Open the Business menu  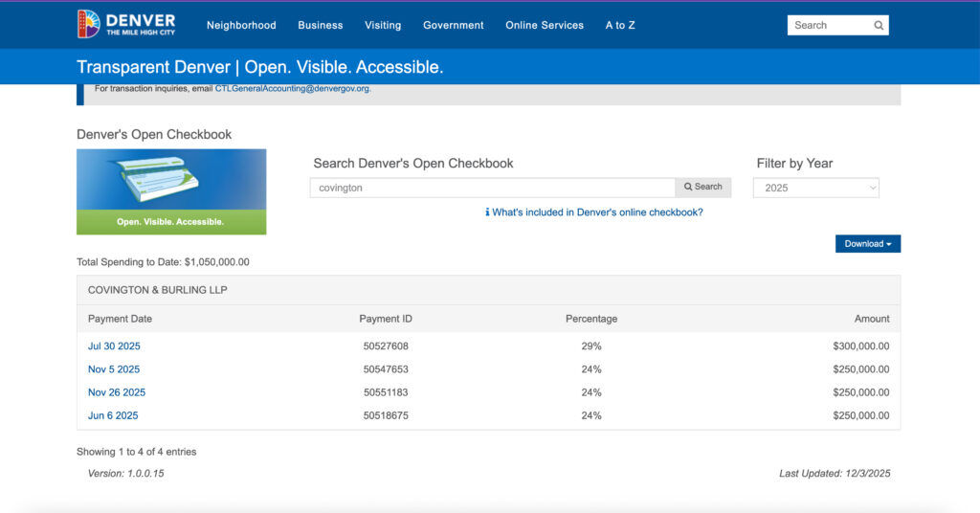(x=320, y=26)
